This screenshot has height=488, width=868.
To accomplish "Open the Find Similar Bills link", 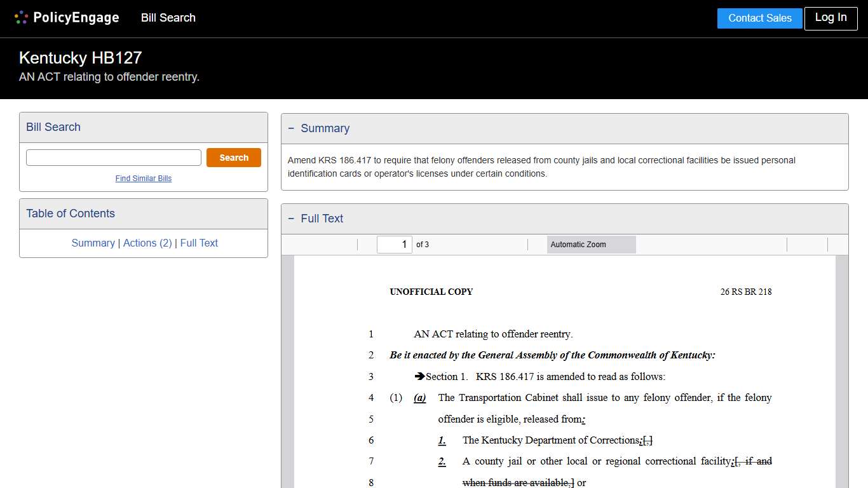I will 144,179.
